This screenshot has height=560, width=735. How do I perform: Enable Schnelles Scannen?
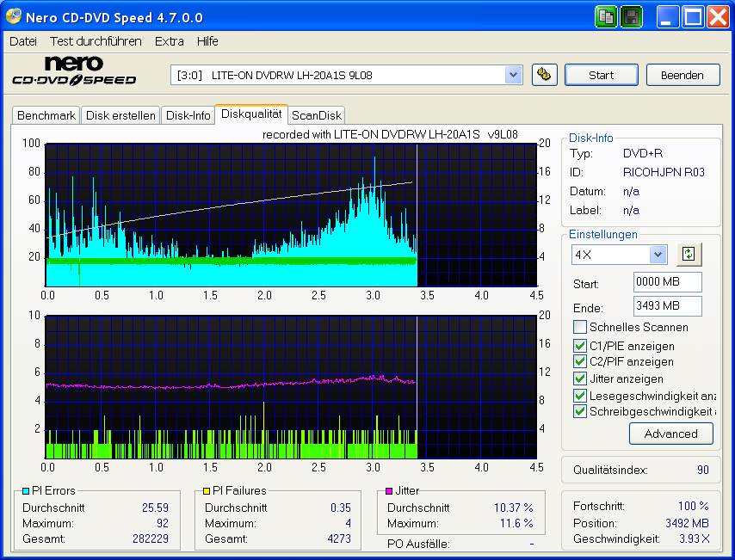click(x=580, y=327)
